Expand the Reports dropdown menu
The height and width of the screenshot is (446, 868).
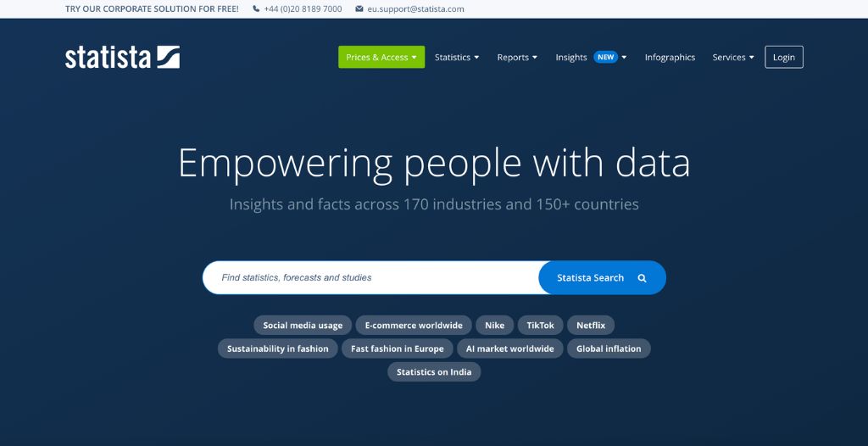coord(517,58)
